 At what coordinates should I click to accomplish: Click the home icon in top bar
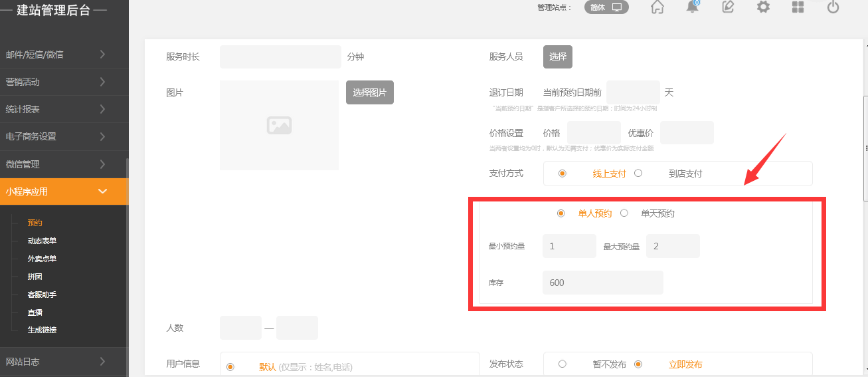tap(657, 7)
